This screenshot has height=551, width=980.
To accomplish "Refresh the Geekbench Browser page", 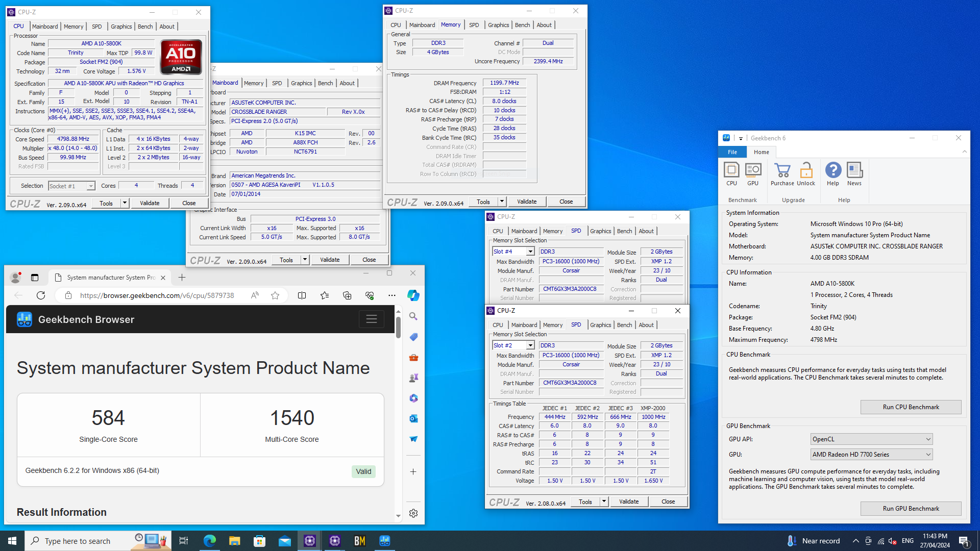I will (41, 295).
